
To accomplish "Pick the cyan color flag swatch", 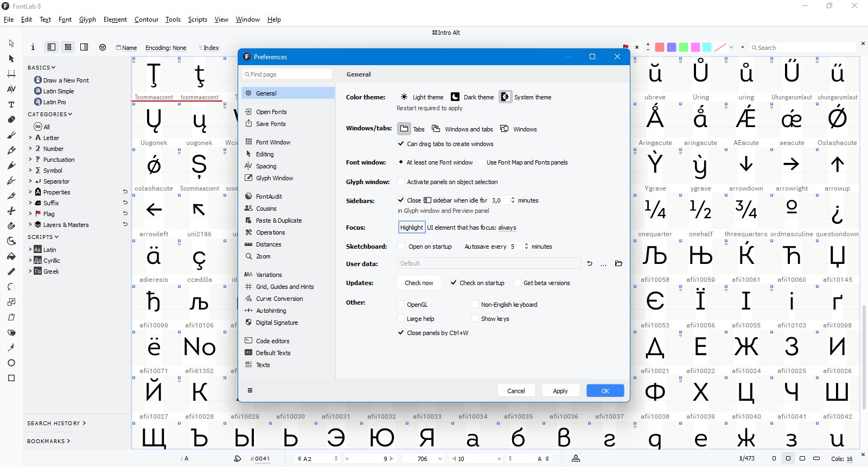I will 707,47.
